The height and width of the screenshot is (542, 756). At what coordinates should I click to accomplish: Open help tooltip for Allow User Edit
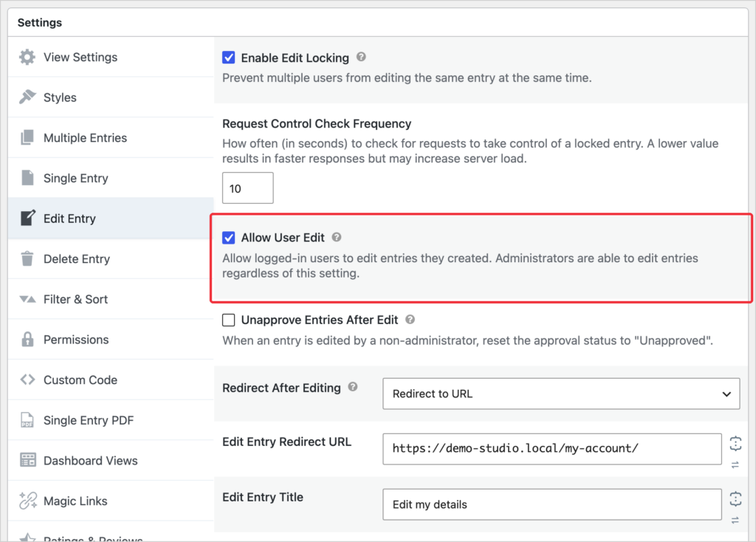click(337, 237)
